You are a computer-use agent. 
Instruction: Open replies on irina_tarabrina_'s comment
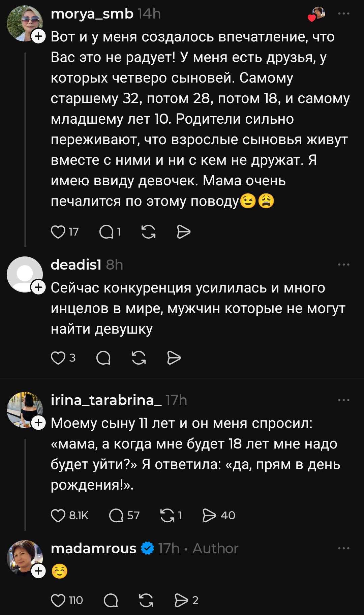116,516
